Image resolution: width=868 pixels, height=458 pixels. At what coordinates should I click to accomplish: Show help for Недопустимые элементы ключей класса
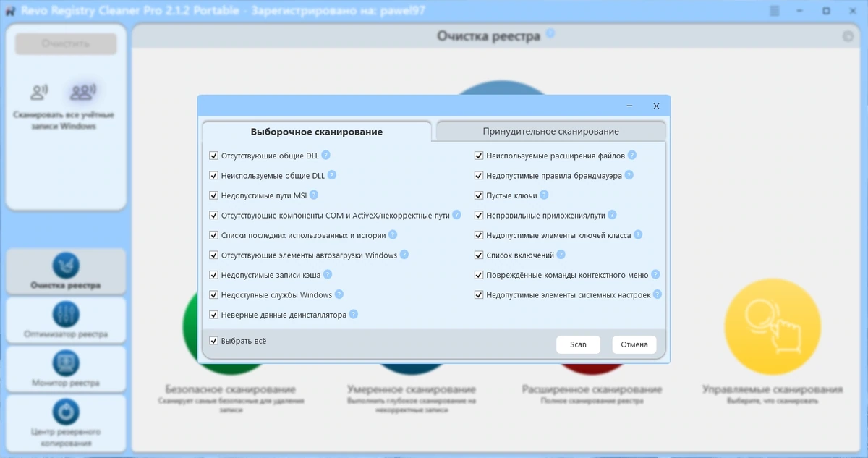638,234
